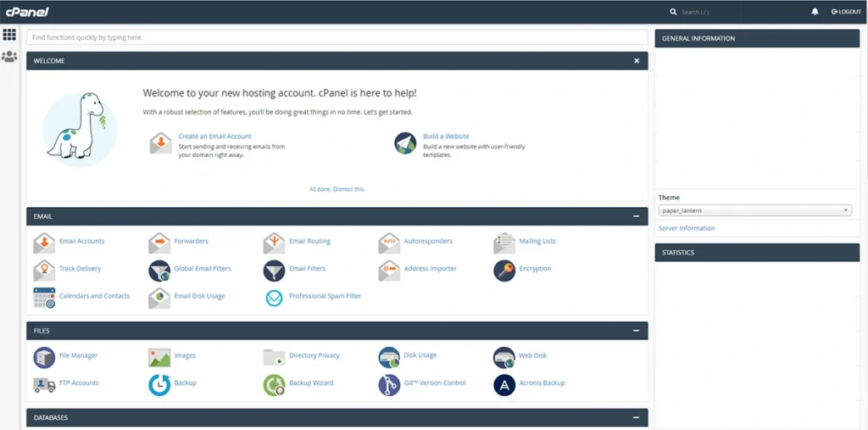Focus the Find functions quickly search field
The image size is (868, 430).
pos(337,38)
